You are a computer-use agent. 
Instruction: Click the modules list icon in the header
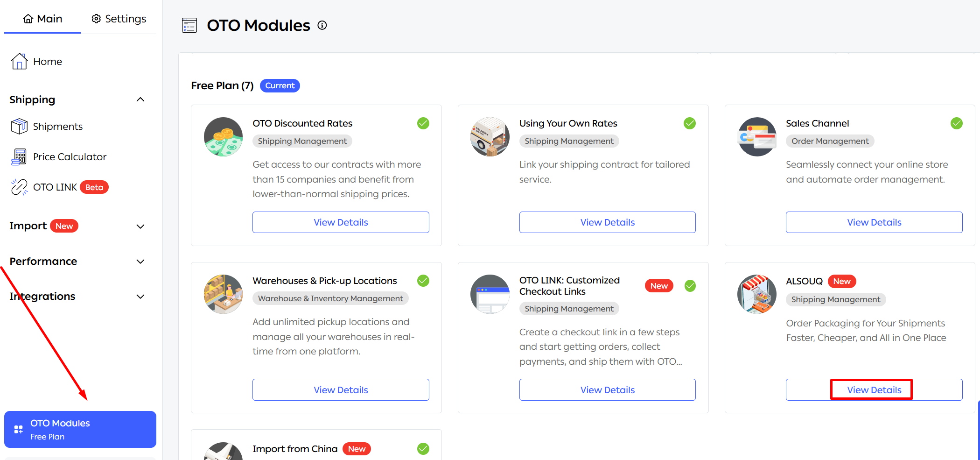tap(189, 25)
